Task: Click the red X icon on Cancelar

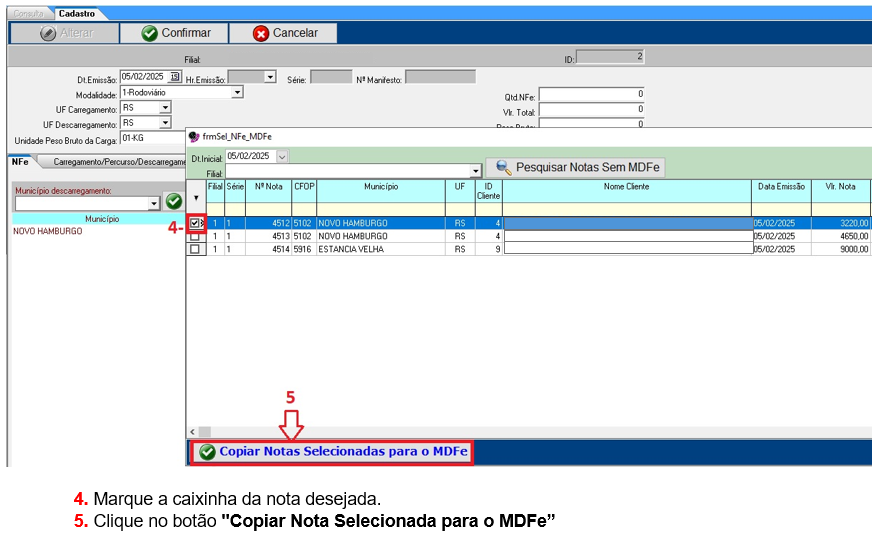Action: 260,34
